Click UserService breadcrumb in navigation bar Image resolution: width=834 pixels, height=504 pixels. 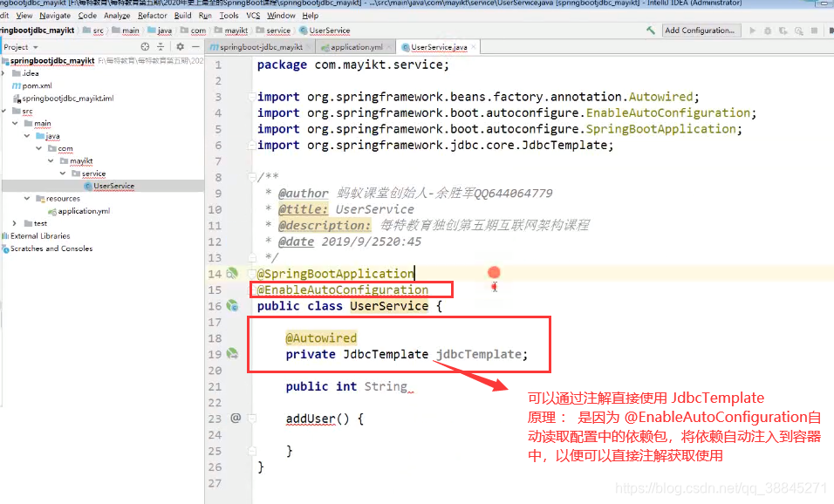point(329,31)
